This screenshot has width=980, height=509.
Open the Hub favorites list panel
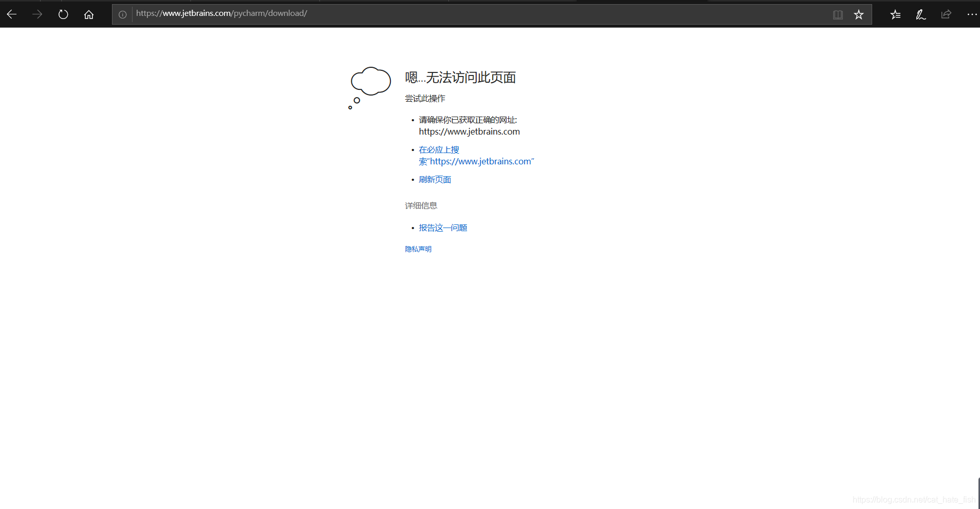895,14
